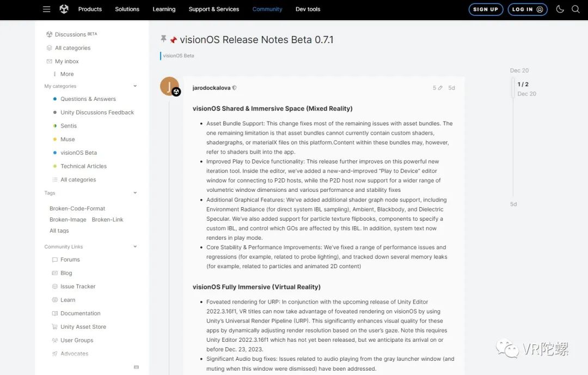Open the Products menu

coord(90,9)
